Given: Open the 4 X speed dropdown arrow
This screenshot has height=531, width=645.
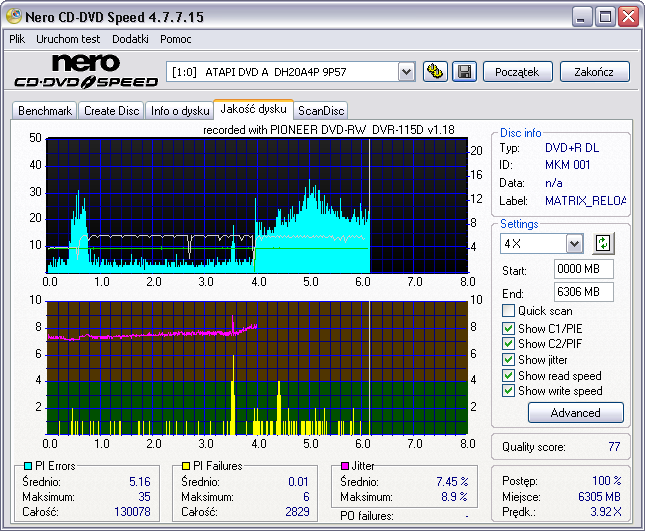Looking at the screenshot, I should (x=574, y=244).
